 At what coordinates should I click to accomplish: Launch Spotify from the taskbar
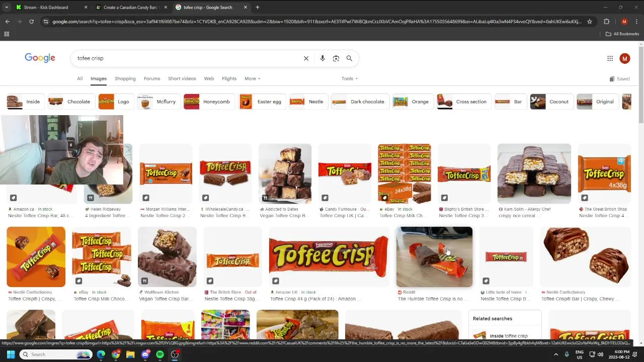[160, 354]
